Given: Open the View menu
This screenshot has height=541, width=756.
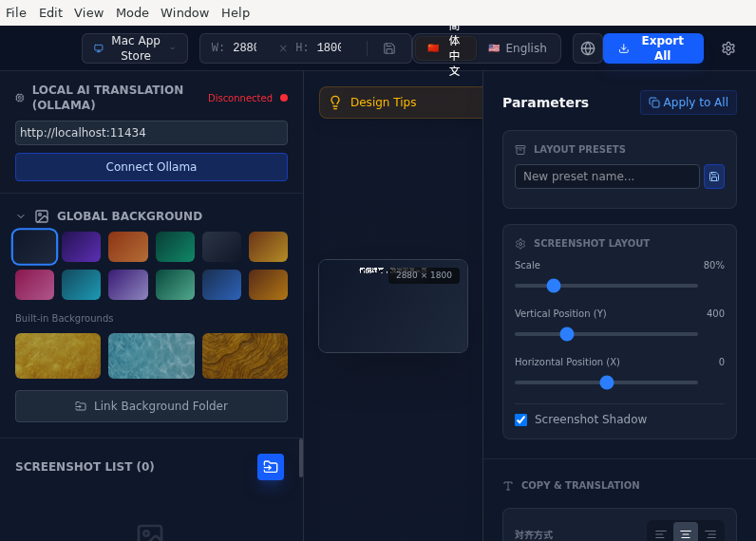Looking at the screenshot, I should 88,12.
